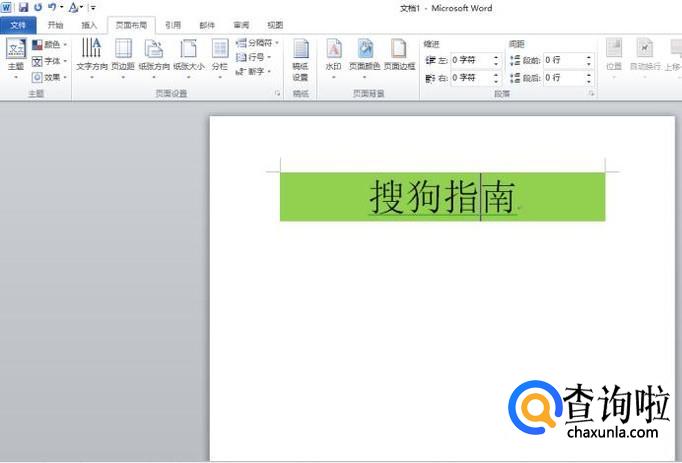
Task: Click the 缩进 (Indent) label
Action: tap(431, 44)
